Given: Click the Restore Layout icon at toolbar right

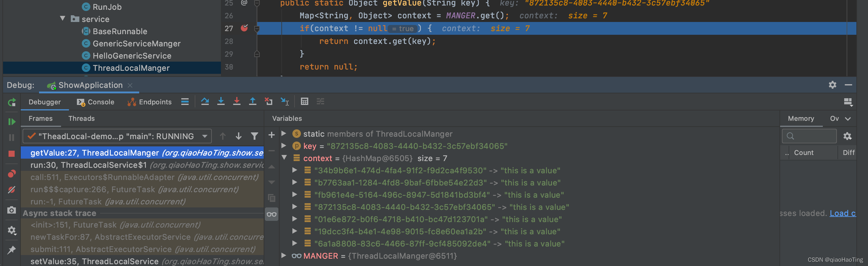Looking at the screenshot, I should pos(848,102).
